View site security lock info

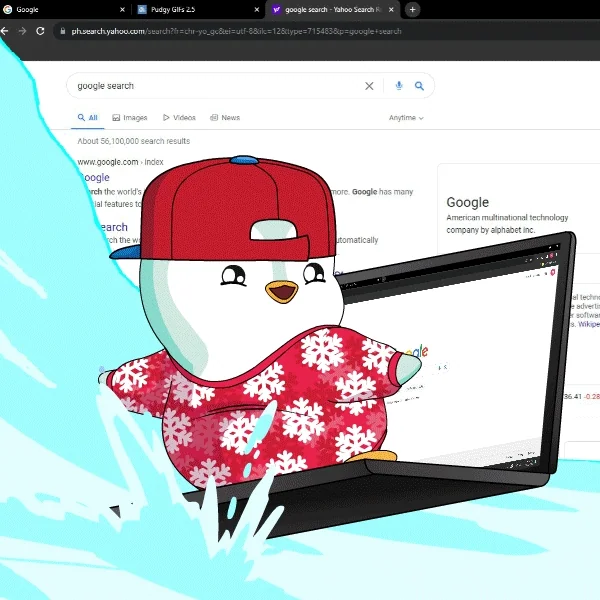click(63, 31)
